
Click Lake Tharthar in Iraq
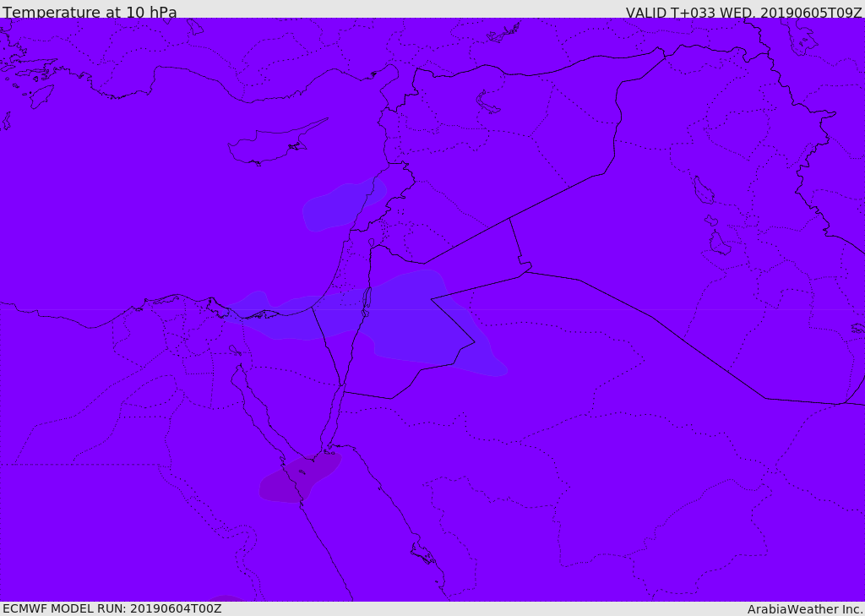coord(703,191)
